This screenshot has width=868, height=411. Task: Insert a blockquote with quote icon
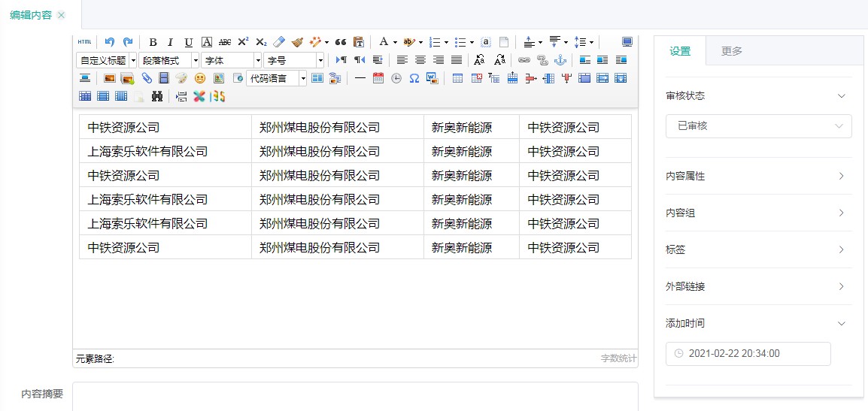[x=340, y=42]
